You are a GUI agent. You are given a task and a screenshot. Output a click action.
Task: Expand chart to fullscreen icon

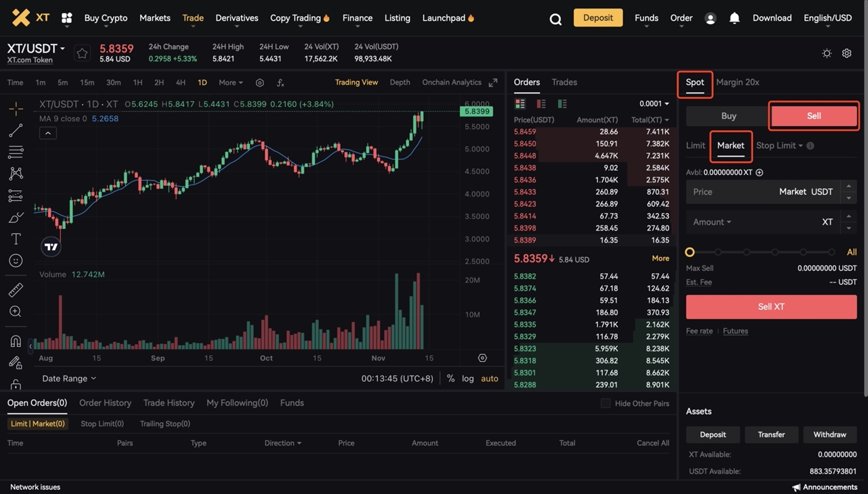coord(493,83)
